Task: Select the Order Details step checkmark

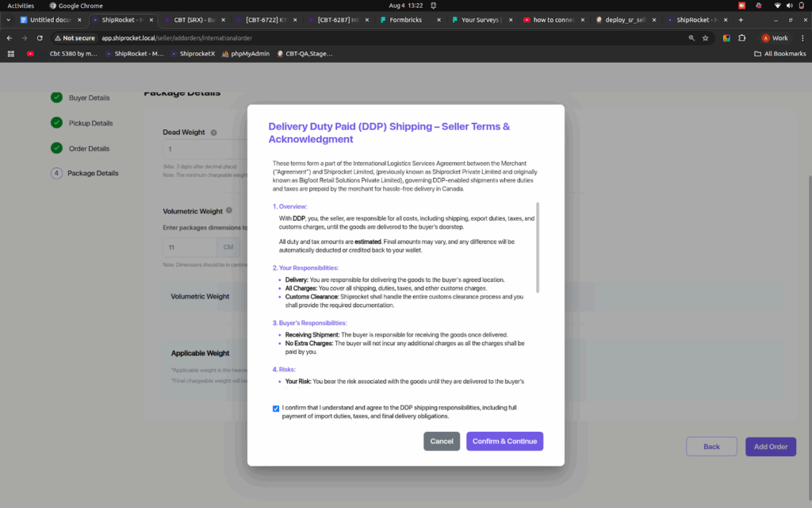Action: [x=56, y=148]
